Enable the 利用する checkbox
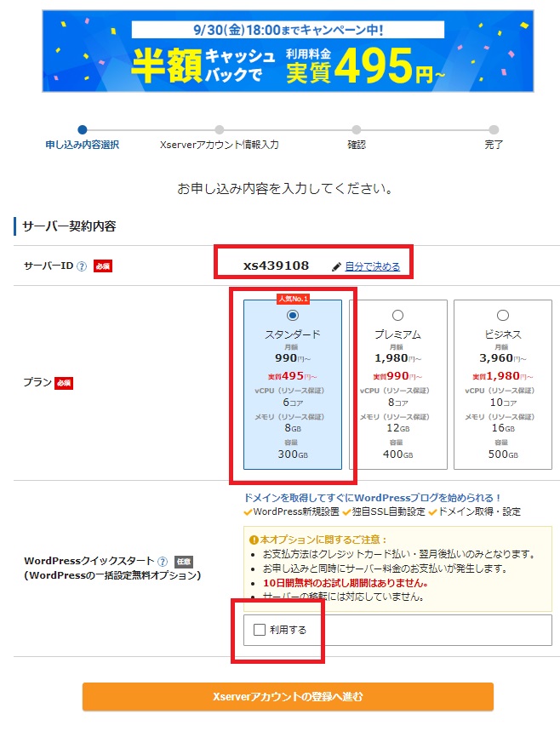Image resolution: width=560 pixels, height=737 pixels. [x=260, y=630]
